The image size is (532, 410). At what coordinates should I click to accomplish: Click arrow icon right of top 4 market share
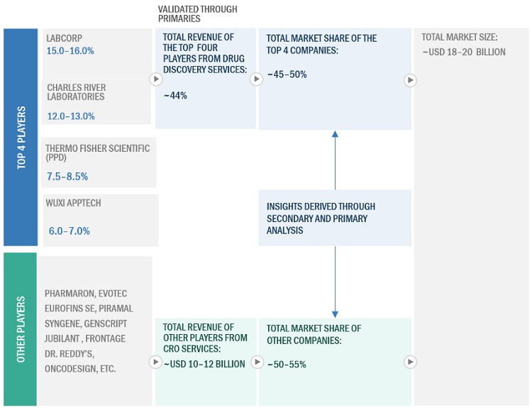(409, 80)
